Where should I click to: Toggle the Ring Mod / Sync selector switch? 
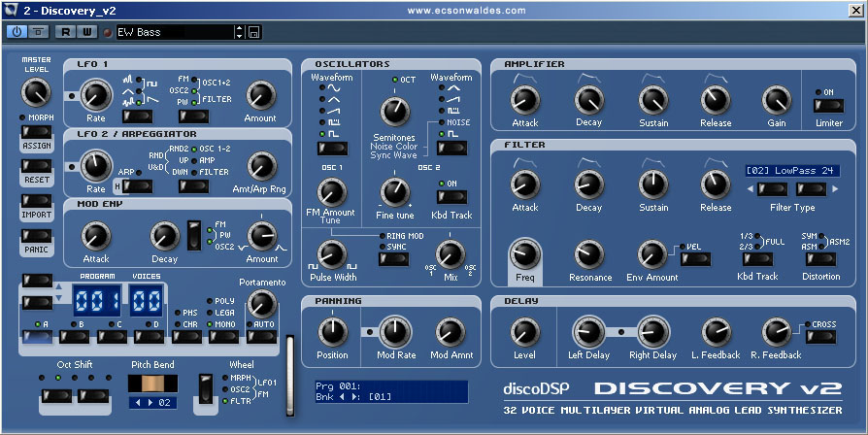click(x=393, y=259)
